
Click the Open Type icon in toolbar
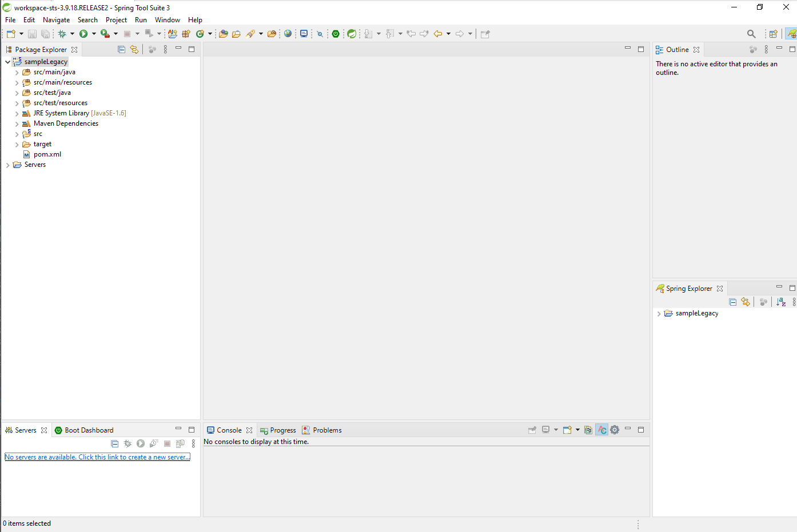[224, 34]
